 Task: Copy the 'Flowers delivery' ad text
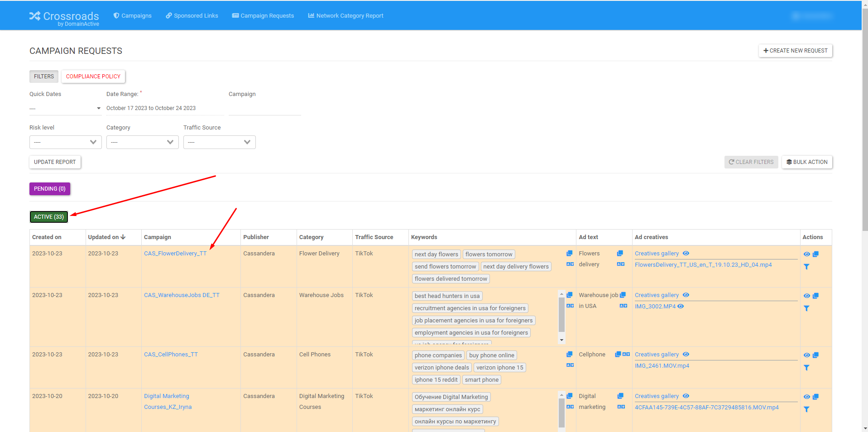tap(620, 253)
